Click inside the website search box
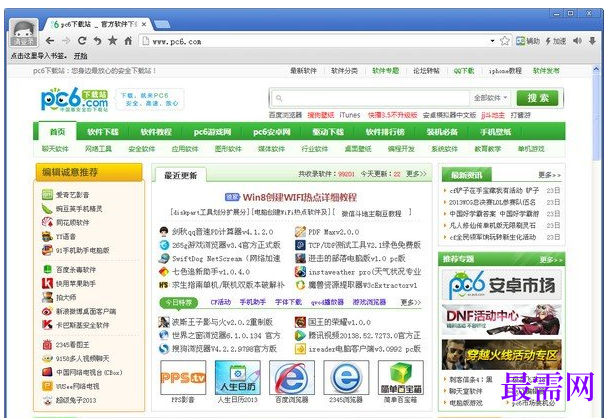 click(371, 98)
